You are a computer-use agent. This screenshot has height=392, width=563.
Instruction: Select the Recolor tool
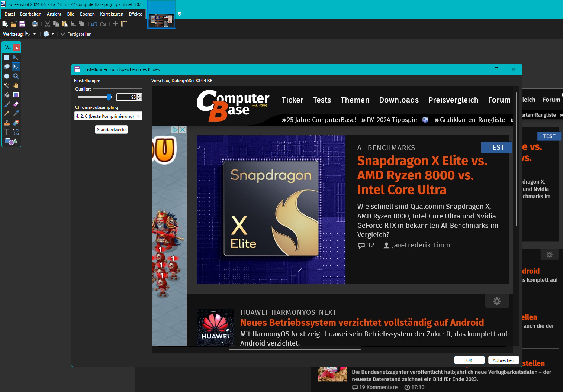click(x=16, y=123)
